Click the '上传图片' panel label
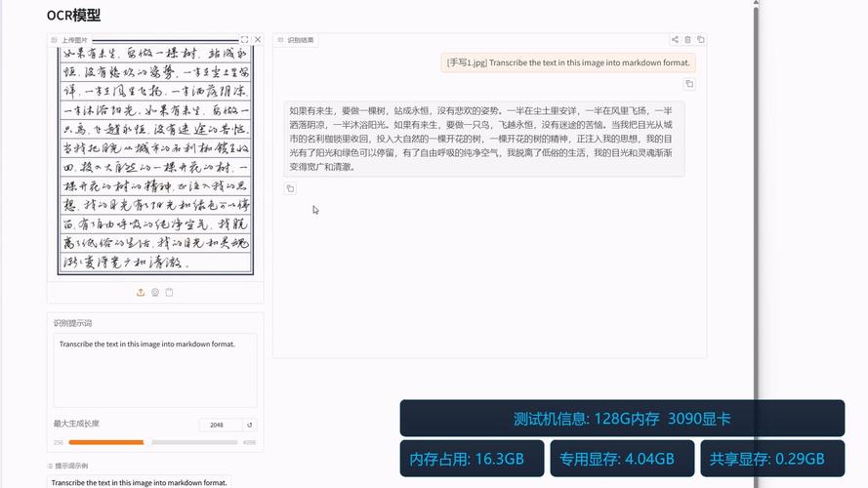Screen dimensions: 868x488 [x=69, y=40]
